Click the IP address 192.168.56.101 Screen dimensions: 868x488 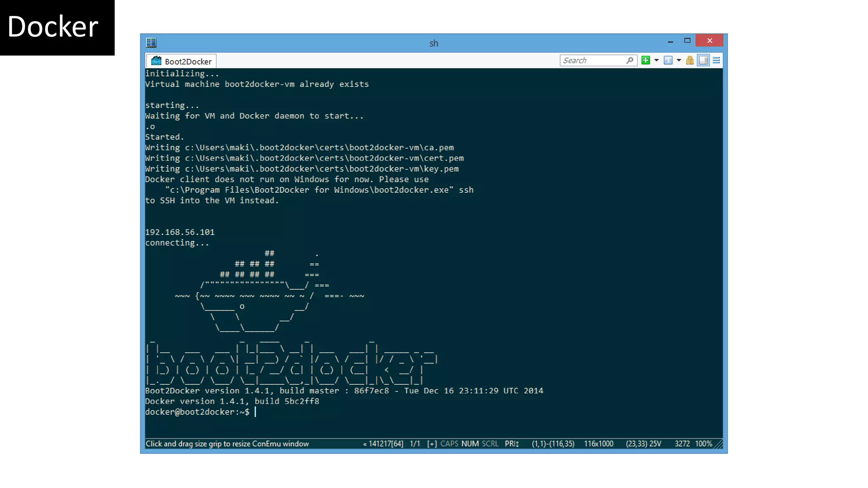pyautogui.click(x=180, y=232)
